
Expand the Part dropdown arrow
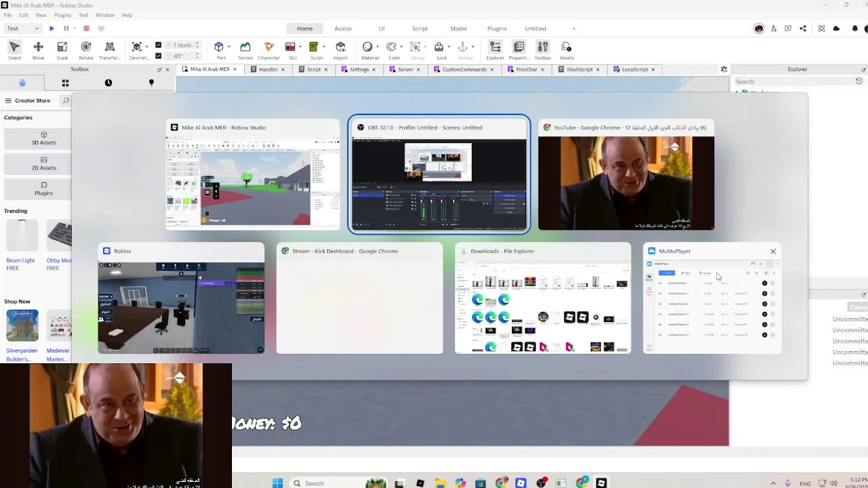coord(229,47)
